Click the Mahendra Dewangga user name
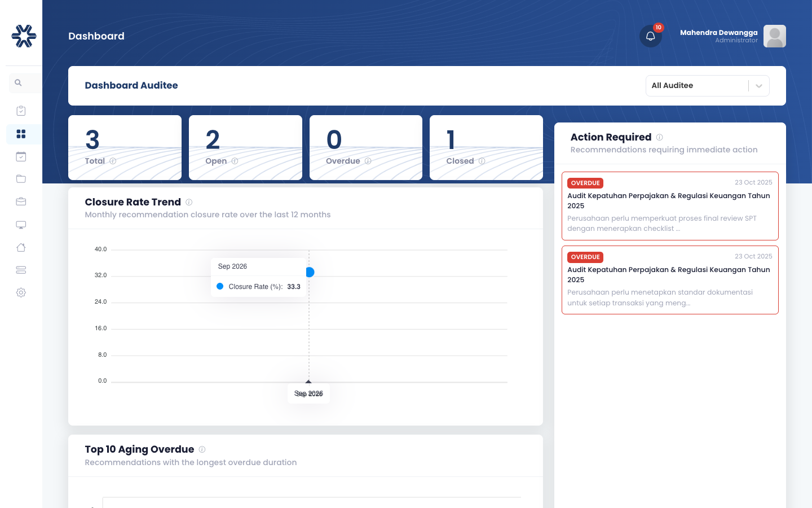 tap(719, 33)
